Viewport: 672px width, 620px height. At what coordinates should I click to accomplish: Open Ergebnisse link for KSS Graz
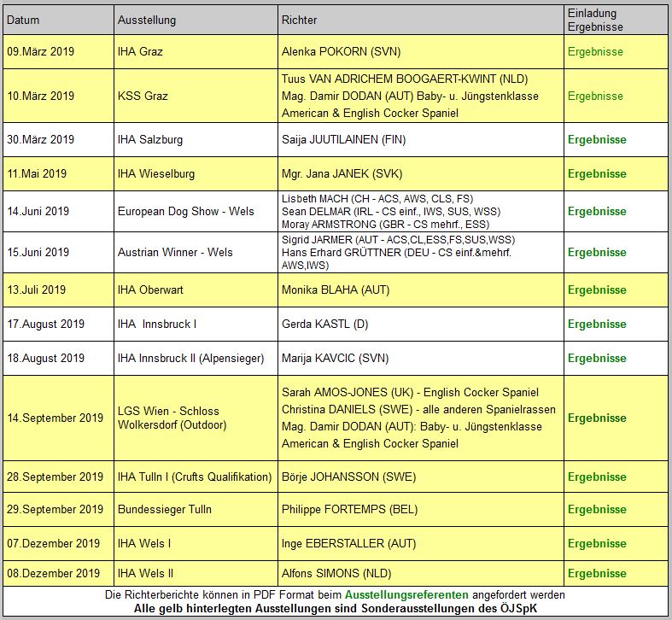[595, 96]
